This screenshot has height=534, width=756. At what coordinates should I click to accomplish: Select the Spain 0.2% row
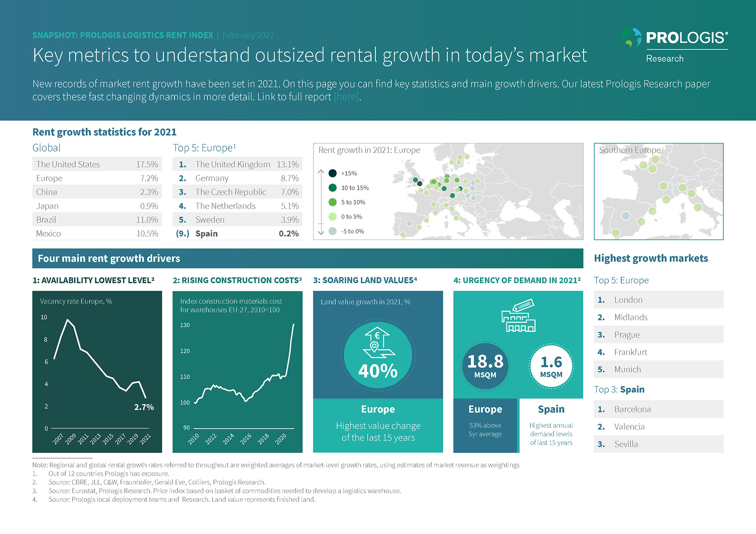click(x=237, y=234)
